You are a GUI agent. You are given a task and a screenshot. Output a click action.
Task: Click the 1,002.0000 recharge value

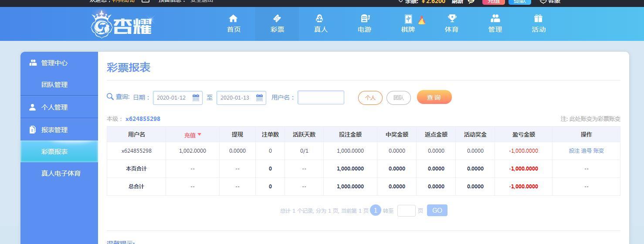coord(193,151)
